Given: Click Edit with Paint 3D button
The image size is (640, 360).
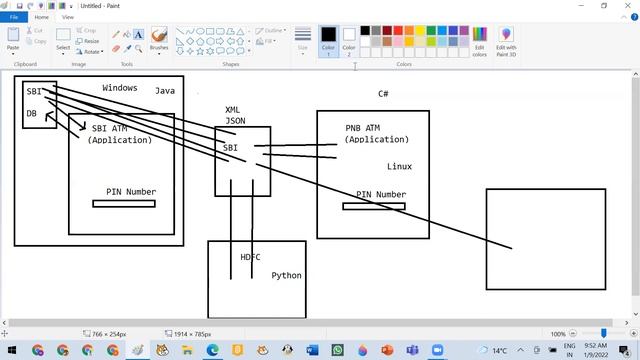Looking at the screenshot, I should coord(506,42).
